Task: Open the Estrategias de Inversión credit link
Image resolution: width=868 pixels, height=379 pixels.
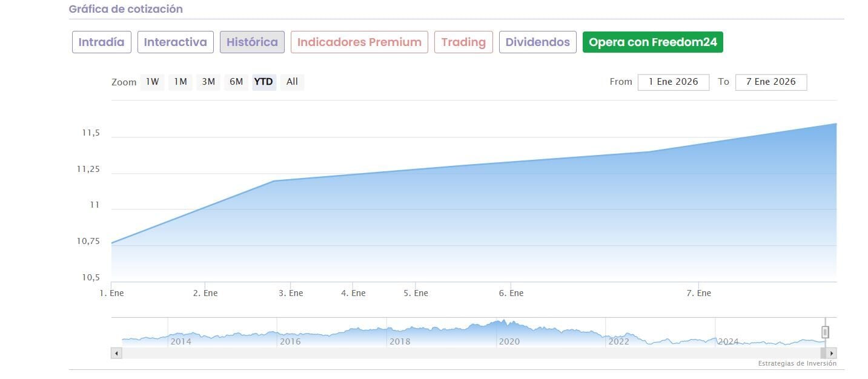Action: coord(797,363)
